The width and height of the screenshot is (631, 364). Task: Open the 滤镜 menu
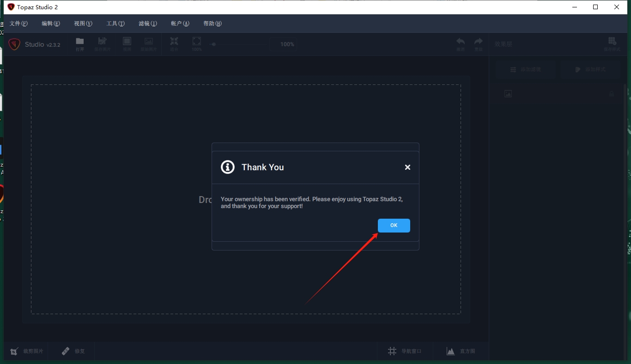click(148, 24)
